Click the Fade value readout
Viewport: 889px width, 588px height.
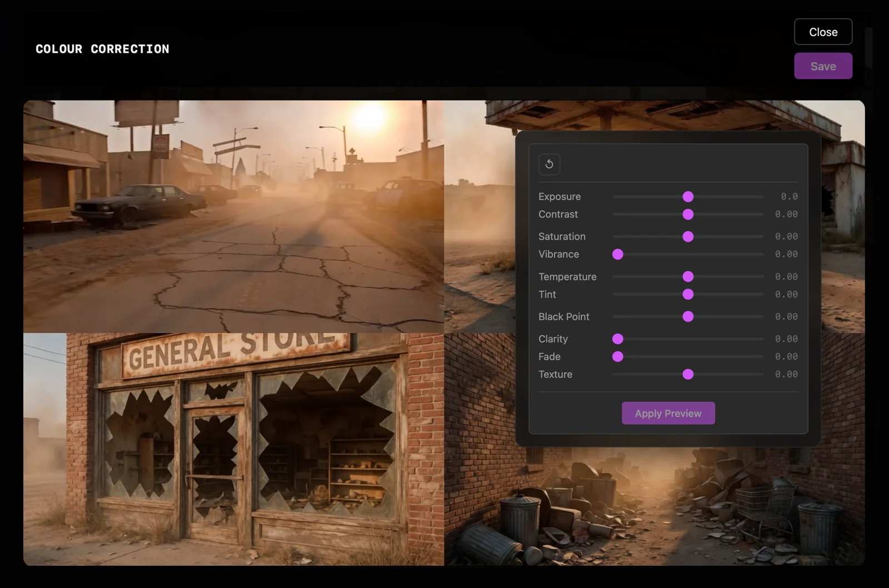(786, 357)
